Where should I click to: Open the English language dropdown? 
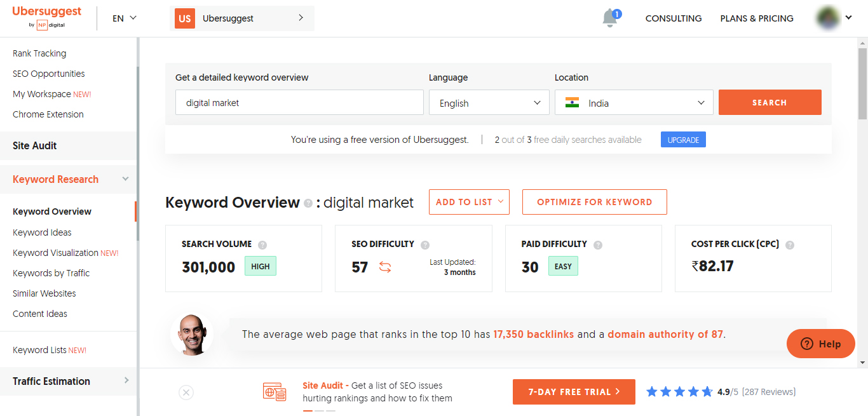489,102
